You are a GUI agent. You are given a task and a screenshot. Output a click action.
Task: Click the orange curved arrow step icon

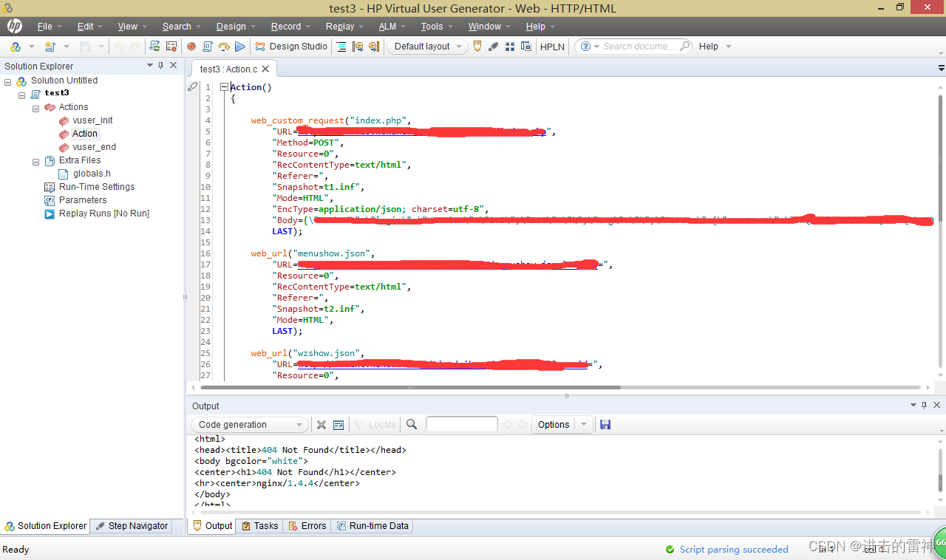coord(224,47)
